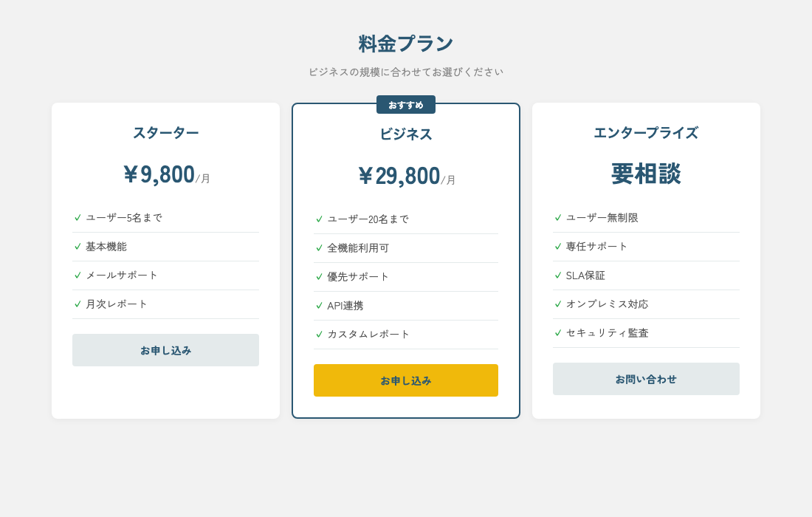The width and height of the screenshot is (812, 517).
Task: Select the checkmark beside API連携
Action: (x=318, y=305)
